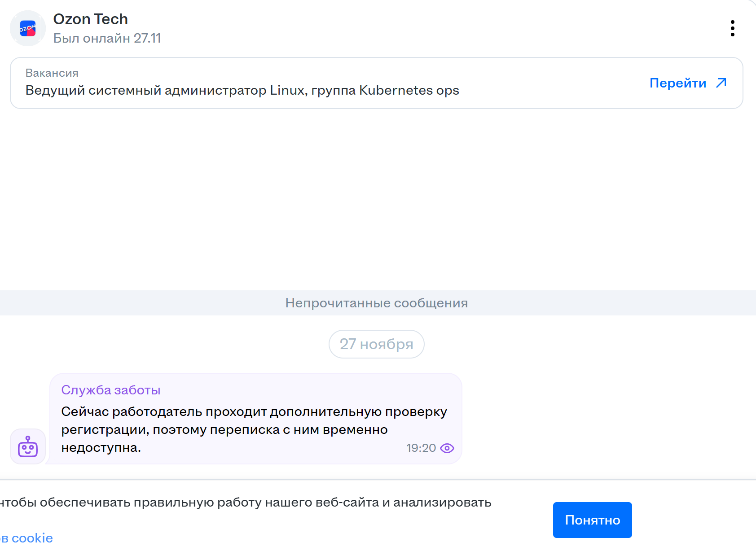Select the vacancy title about Kubernetes ops
This screenshot has height=551, width=756.
click(x=242, y=90)
